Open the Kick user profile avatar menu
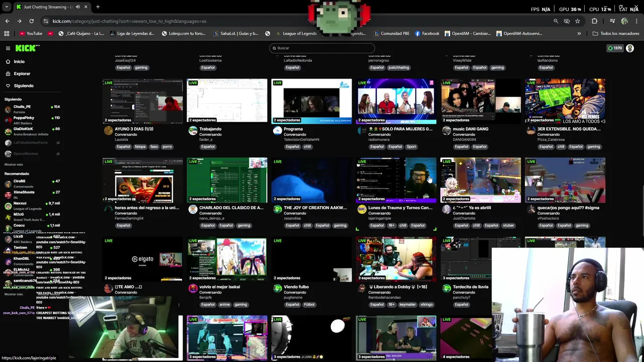This screenshot has height=362, width=644. pyautogui.click(x=630, y=48)
